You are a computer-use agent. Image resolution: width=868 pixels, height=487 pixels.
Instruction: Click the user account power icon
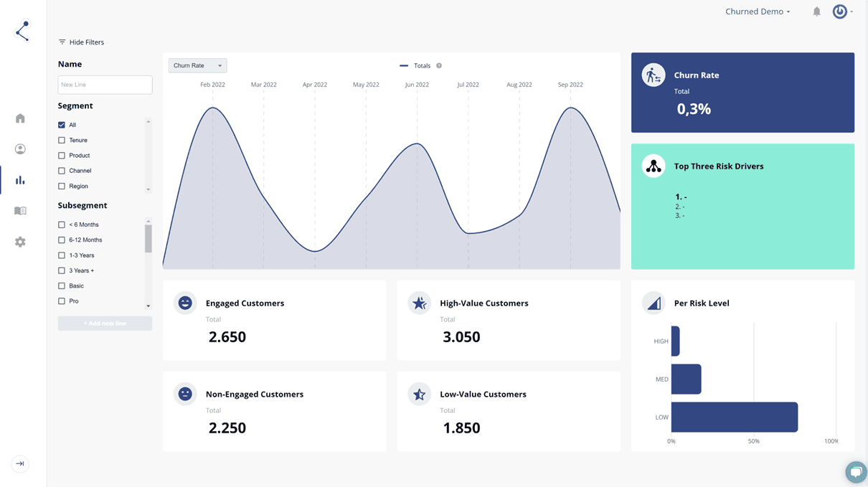(x=839, y=11)
